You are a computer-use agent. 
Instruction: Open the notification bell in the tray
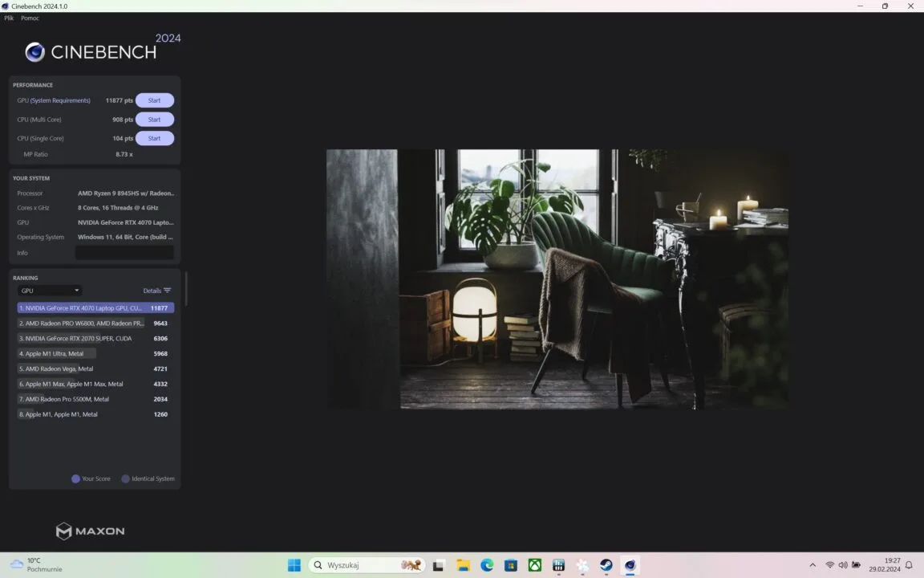click(907, 565)
